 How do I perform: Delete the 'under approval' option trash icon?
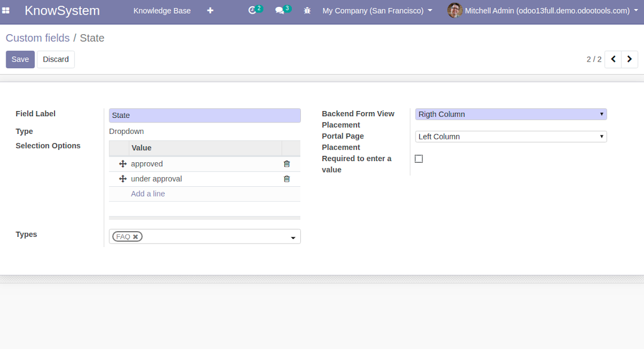pos(287,179)
